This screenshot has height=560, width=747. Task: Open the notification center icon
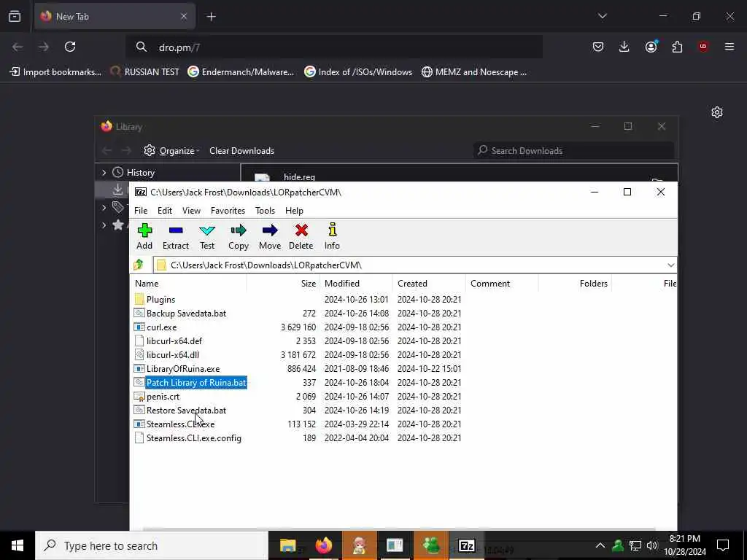[x=723, y=545]
